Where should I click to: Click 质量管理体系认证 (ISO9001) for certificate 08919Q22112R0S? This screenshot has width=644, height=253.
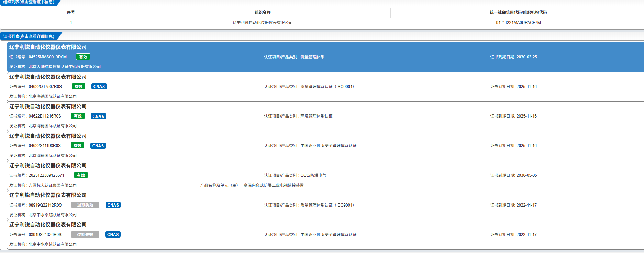tap(327, 205)
